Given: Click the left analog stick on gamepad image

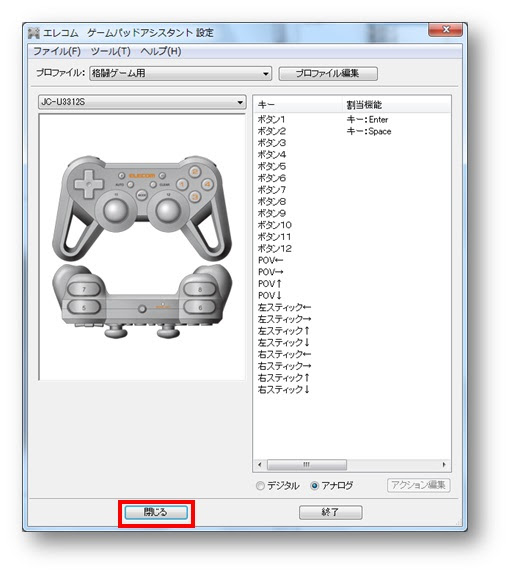Looking at the screenshot, I should pyautogui.click(x=116, y=211).
